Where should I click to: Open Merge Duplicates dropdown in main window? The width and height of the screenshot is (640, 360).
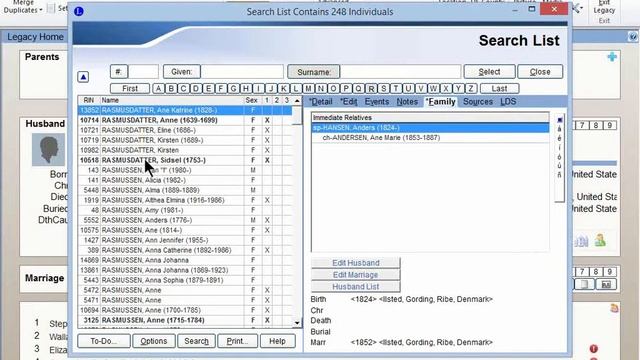[23, 7]
